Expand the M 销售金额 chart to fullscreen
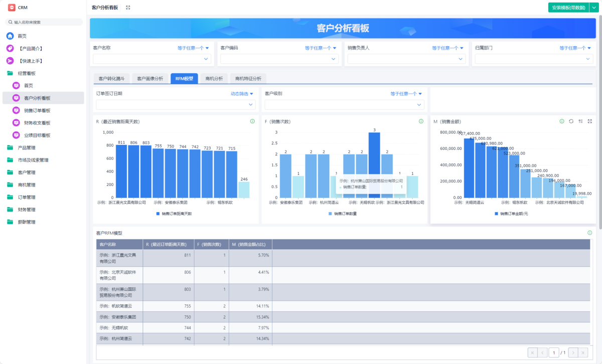Screen dimensions: 602x364 pos(589,121)
